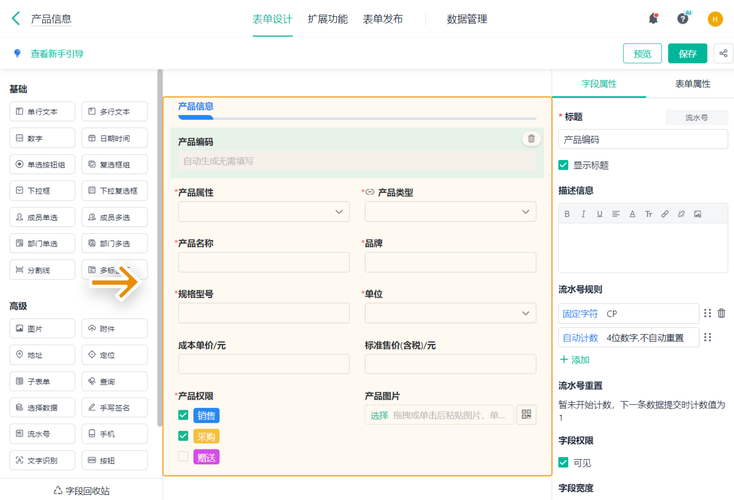734x500 pixels.
Task: Click the underline icon in description editor
Action: [x=600, y=214]
